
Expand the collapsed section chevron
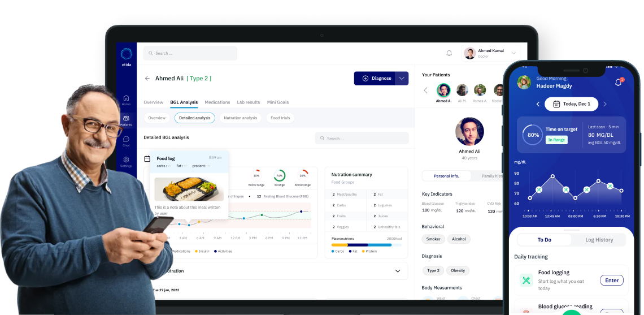click(x=398, y=271)
